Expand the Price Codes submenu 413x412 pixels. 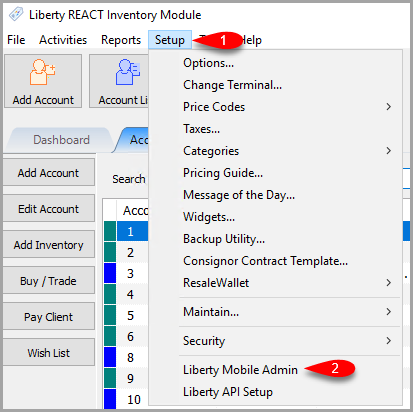click(x=275, y=107)
